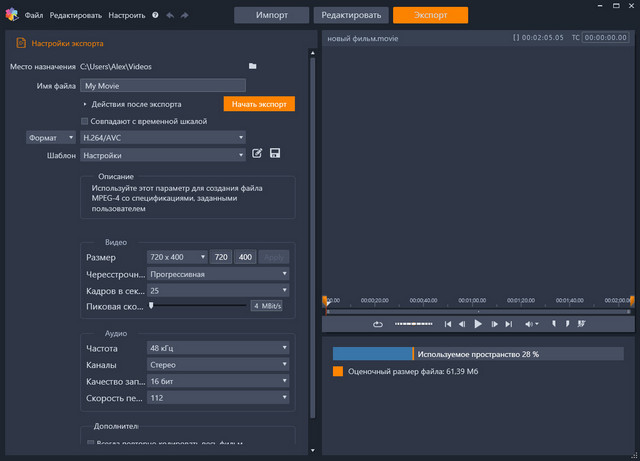Switch to the Импорт tab
The height and width of the screenshot is (461, 640).
point(271,15)
